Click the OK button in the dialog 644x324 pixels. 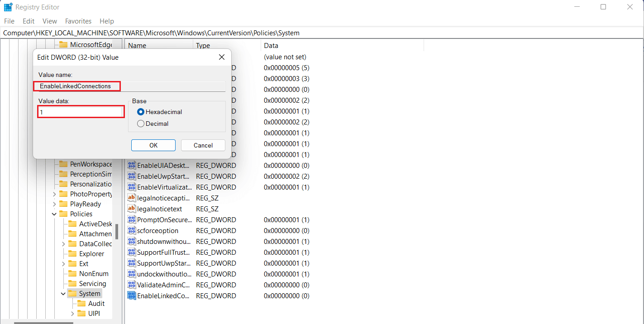pyautogui.click(x=153, y=145)
